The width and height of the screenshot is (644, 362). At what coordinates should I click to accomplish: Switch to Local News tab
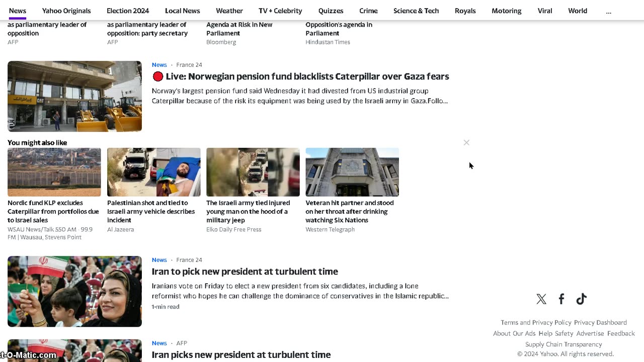(x=182, y=11)
